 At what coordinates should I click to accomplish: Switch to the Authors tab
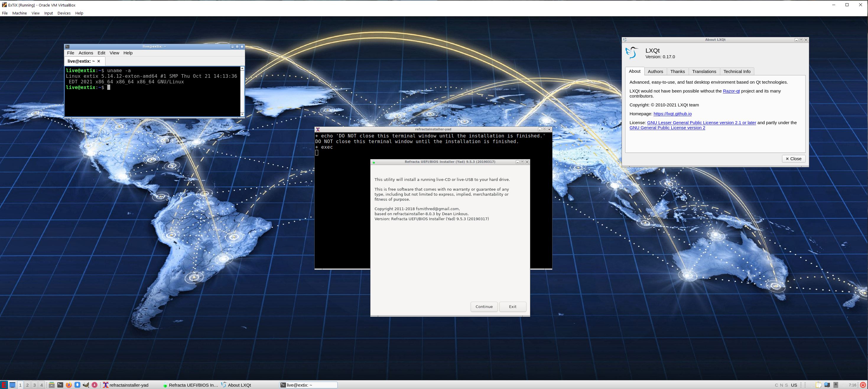tap(655, 72)
